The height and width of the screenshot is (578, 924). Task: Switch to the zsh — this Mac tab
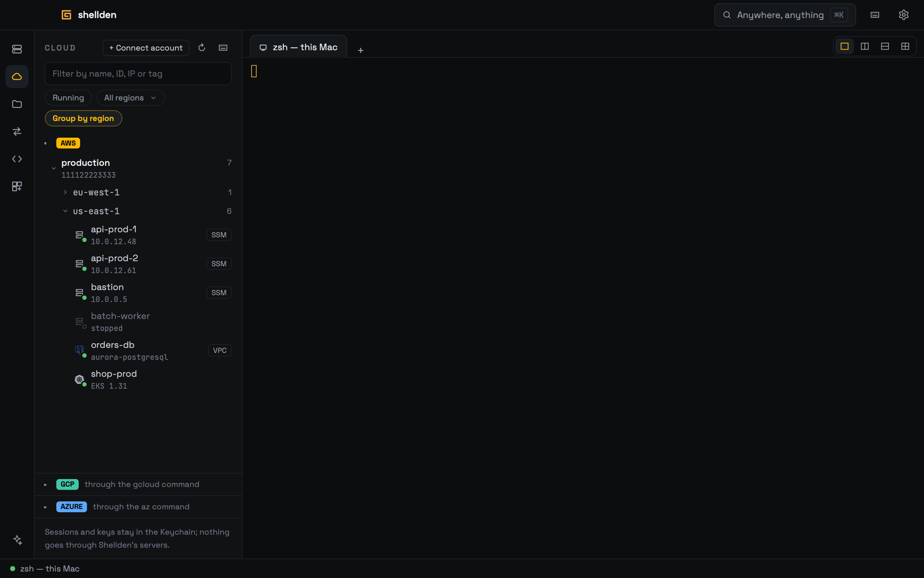(x=298, y=47)
